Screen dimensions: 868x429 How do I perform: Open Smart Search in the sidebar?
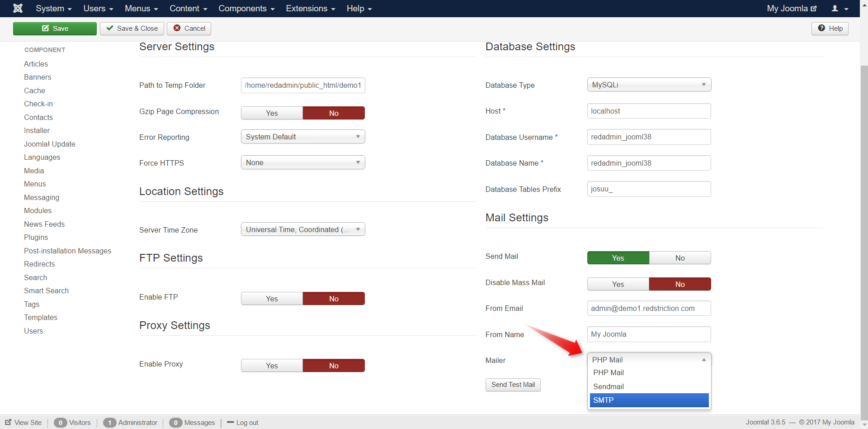(46, 291)
